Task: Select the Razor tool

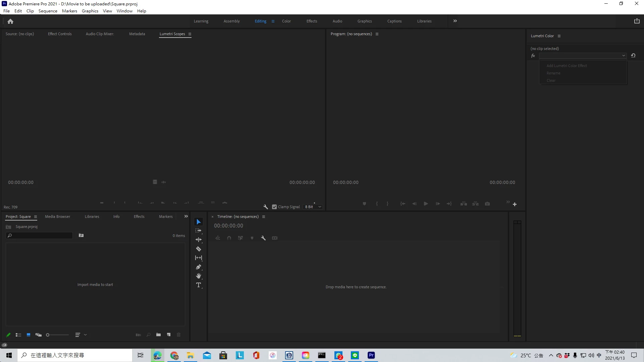Action: point(199,249)
